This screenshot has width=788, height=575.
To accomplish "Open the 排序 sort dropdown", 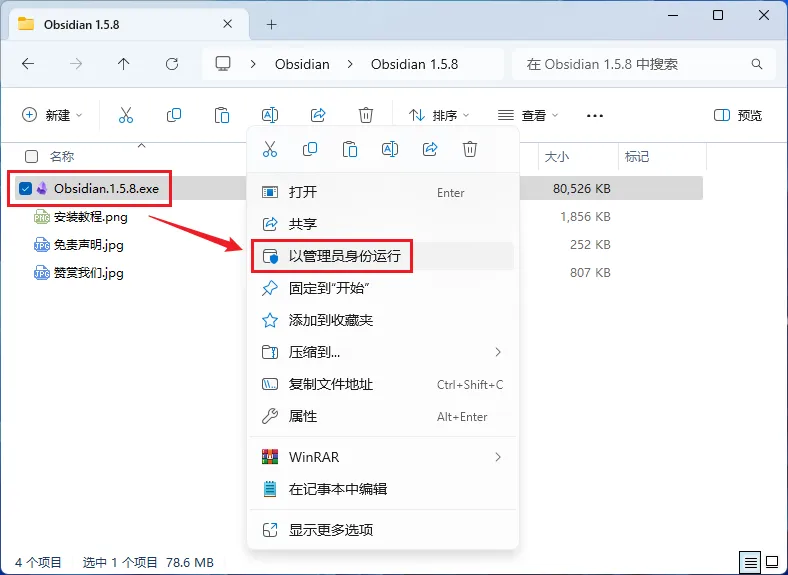I will point(439,115).
